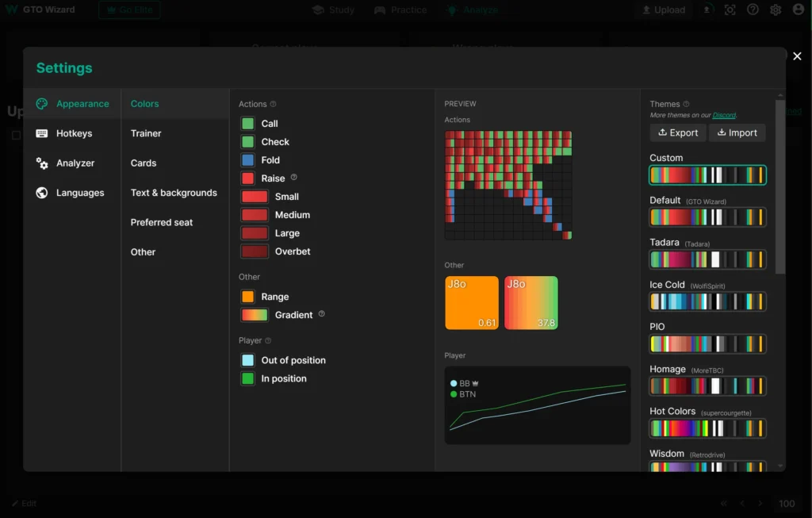Change the Check action color swatch
This screenshot has height=518, width=812.
pyautogui.click(x=248, y=142)
